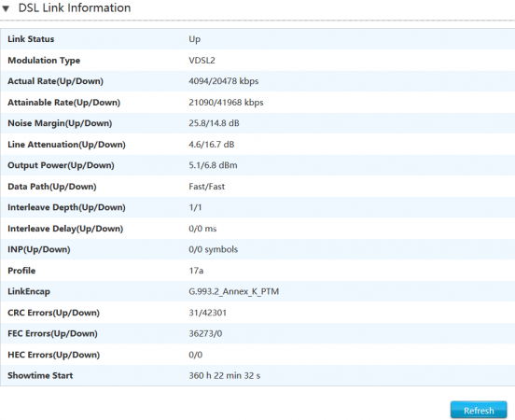Select the 4094/20478 kbps value
Screen dimensions: 515x420
click(x=223, y=81)
